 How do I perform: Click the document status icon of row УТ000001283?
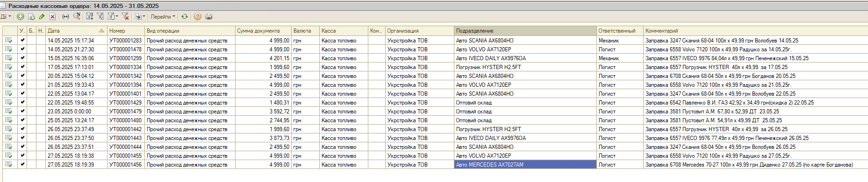click(x=9, y=40)
